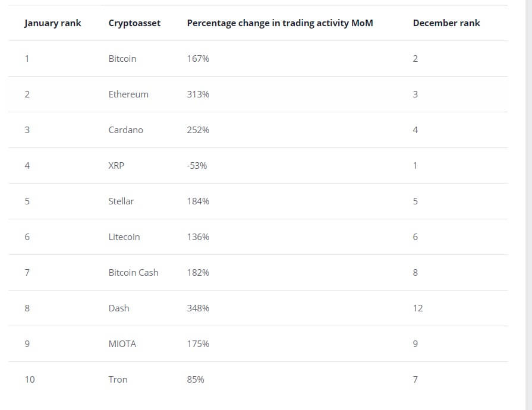Click the MIOTA asset name
The image size is (532, 410).
click(122, 343)
